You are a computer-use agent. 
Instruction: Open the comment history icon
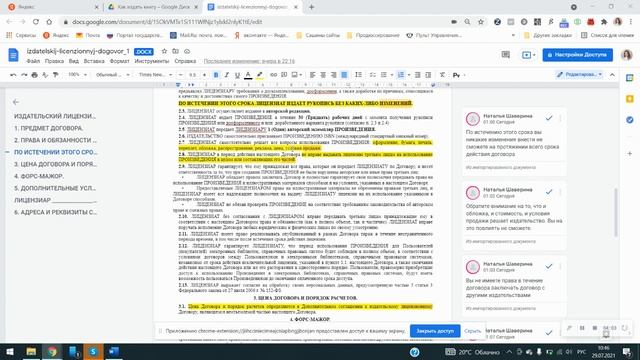click(x=506, y=55)
